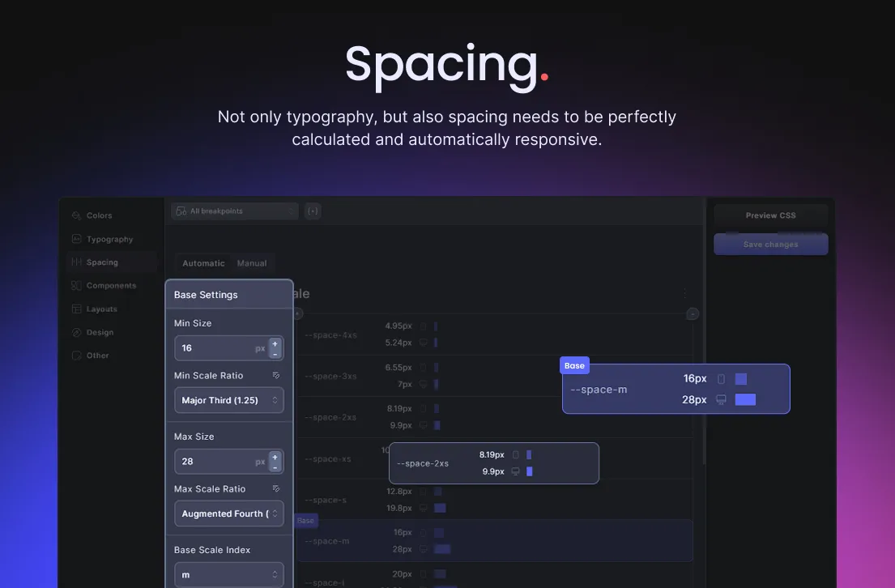The image size is (895, 588).
Task: Decrease Max Size with minus stepper
Action: point(275,467)
